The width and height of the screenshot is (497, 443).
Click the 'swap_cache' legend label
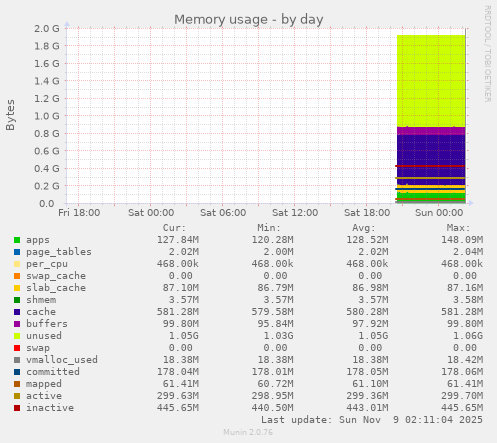click(x=56, y=276)
